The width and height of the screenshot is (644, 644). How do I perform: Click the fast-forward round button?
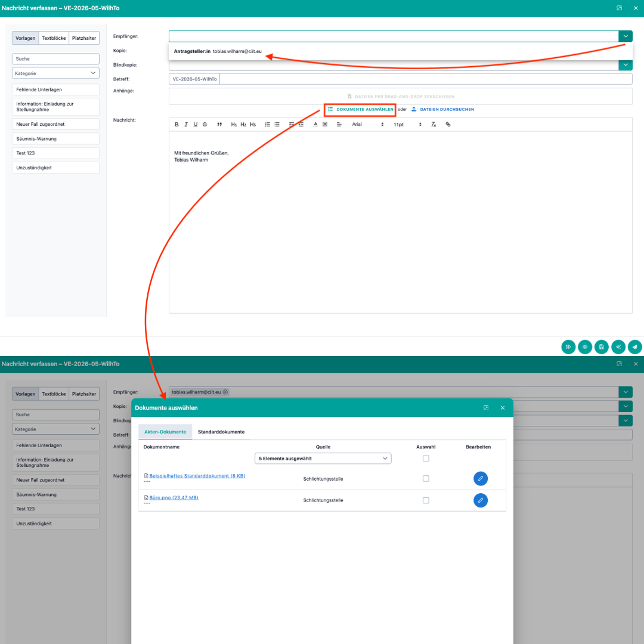568,346
